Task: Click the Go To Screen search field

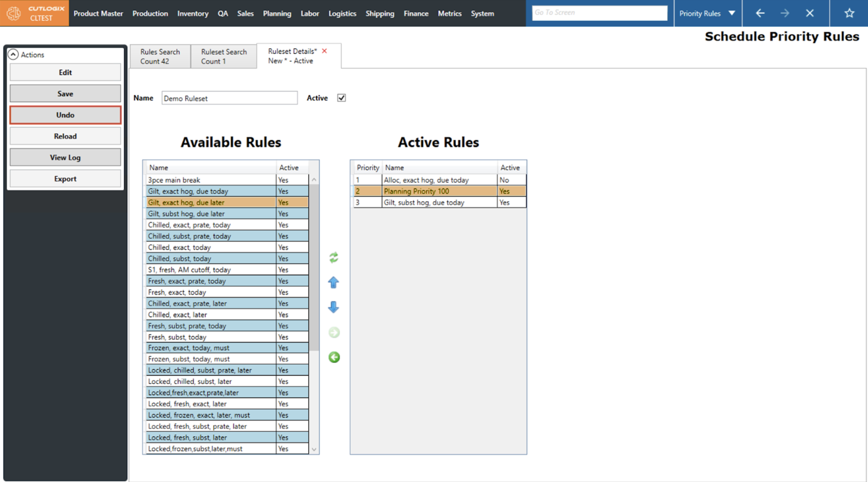Action: pyautogui.click(x=599, y=13)
